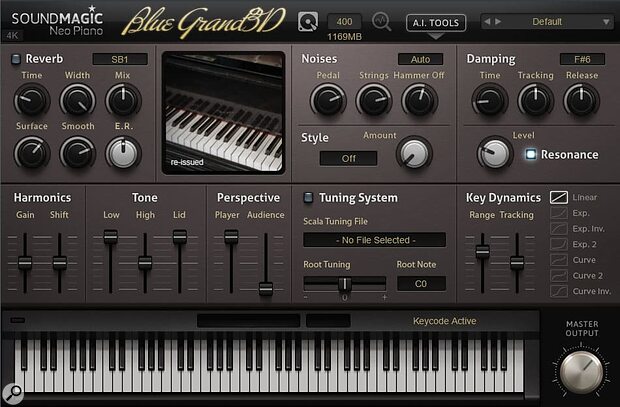The width and height of the screenshot is (620, 407).
Task: Toggle the Reverb on/off switch
Action: click(16, 59)
